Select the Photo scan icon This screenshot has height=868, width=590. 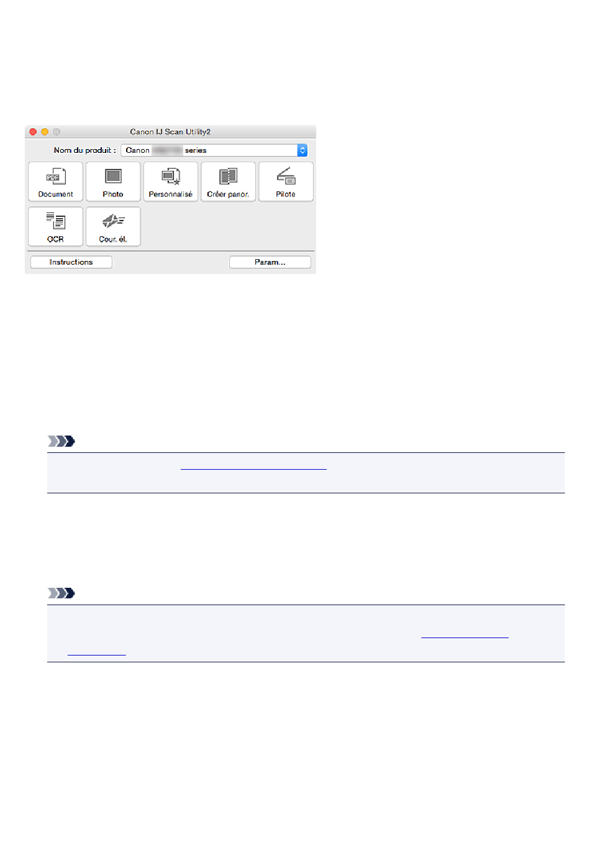pyautogui.click(x=113, y=181)
